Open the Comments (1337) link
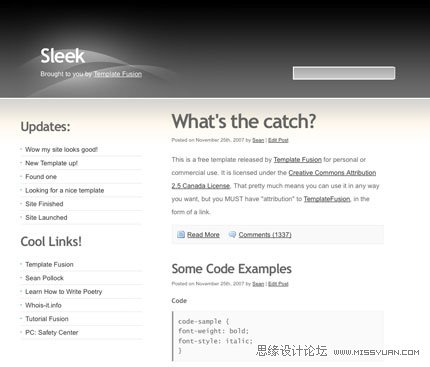The width and height of the screenshot is (430, 367). pyautogui.click(x=265, y=235)
